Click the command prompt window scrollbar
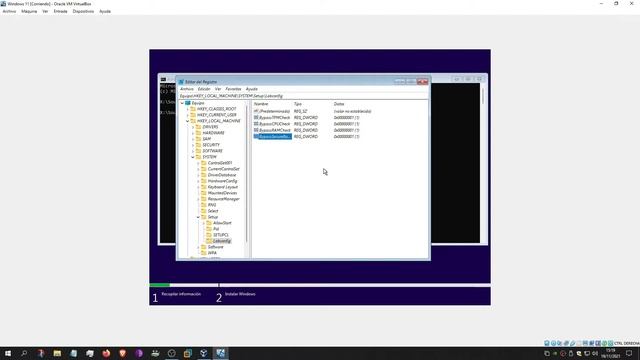The width and height of the screenshot is (640, 360). tap(484, 96)
